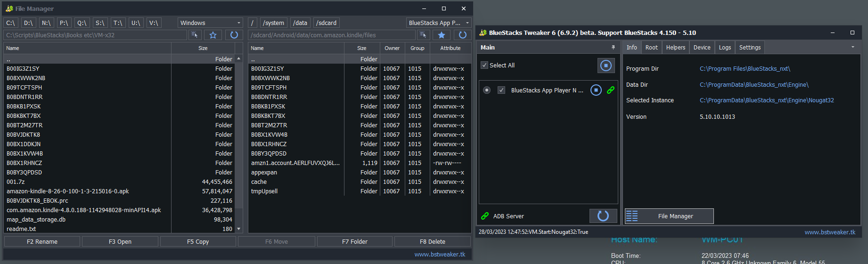
Task: Open the tab overflow arrow after Settings
Action: pyautogui.click(x=852, y=47)
